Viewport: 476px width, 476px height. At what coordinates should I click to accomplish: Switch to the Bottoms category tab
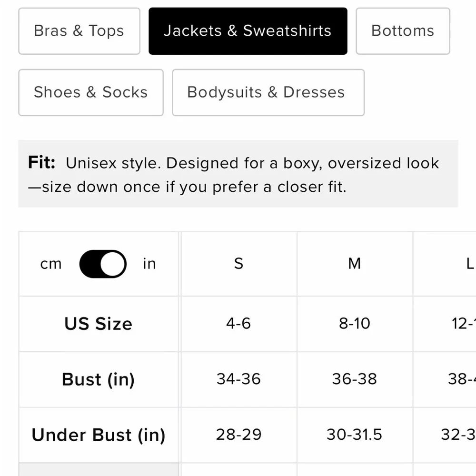click(403, 31)
